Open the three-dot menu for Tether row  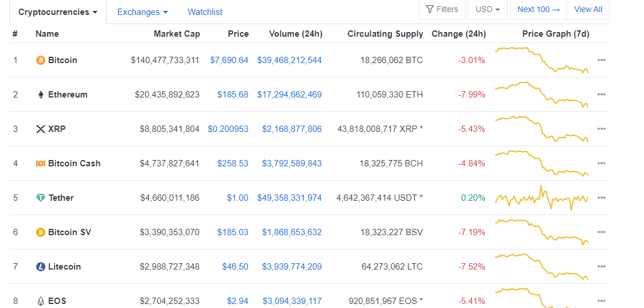[601, 198]
